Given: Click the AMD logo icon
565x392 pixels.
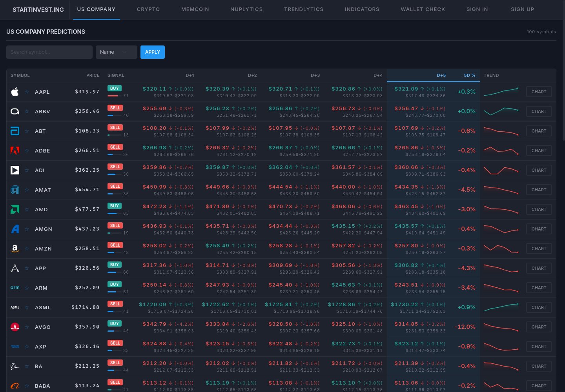Looking at the screenshot, I should (15, 209).
